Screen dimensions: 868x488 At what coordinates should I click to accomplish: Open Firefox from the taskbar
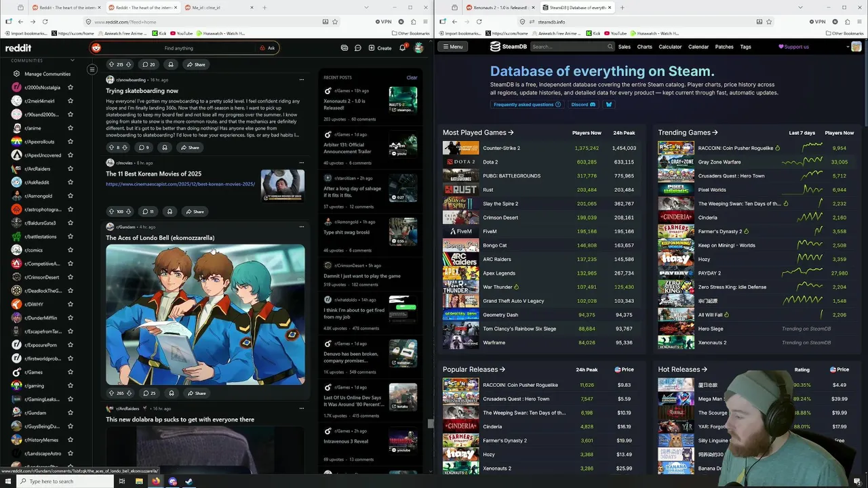tap(155, 481)
